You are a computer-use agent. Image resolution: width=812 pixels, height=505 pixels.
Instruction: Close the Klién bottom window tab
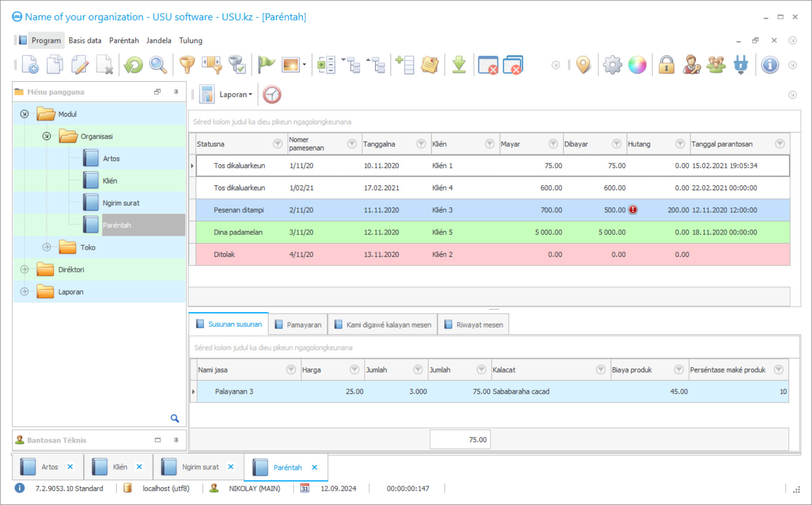(139, 467)
